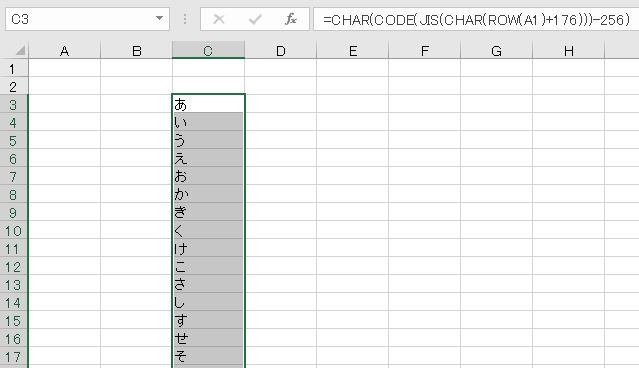Select column G header

tap(496, 51)
